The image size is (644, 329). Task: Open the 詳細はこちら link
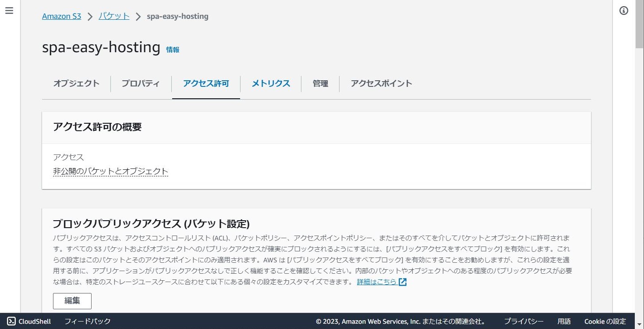pyautogui.click(x=377, y=282)
